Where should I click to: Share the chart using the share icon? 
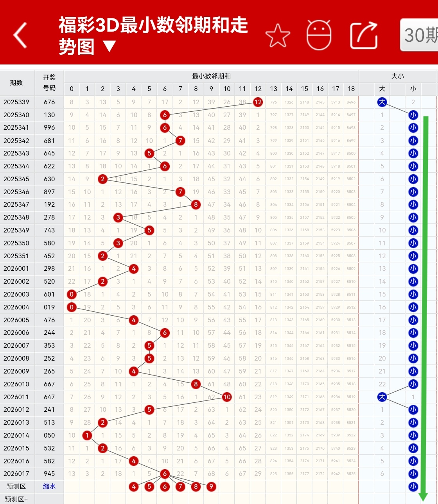pyautogui.click(x=364, y=36)
